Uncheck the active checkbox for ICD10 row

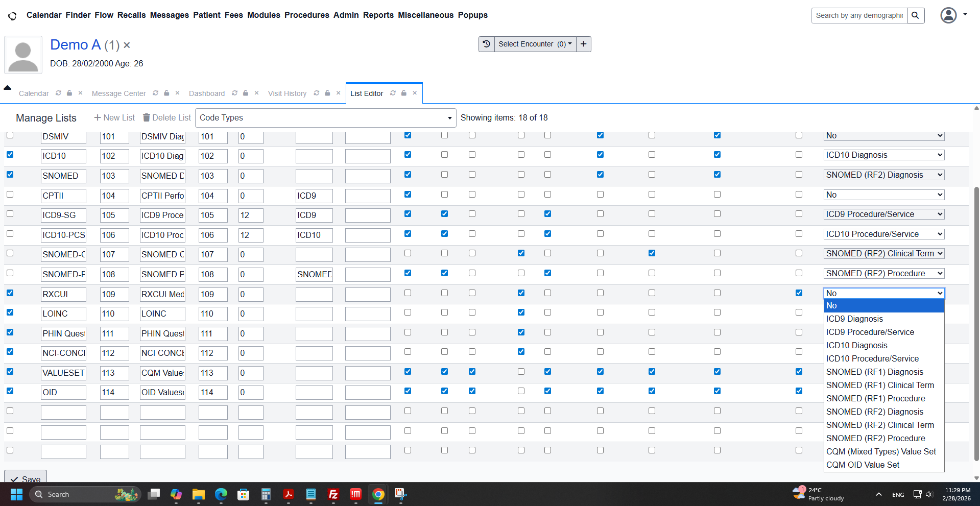tap(10, 155)
